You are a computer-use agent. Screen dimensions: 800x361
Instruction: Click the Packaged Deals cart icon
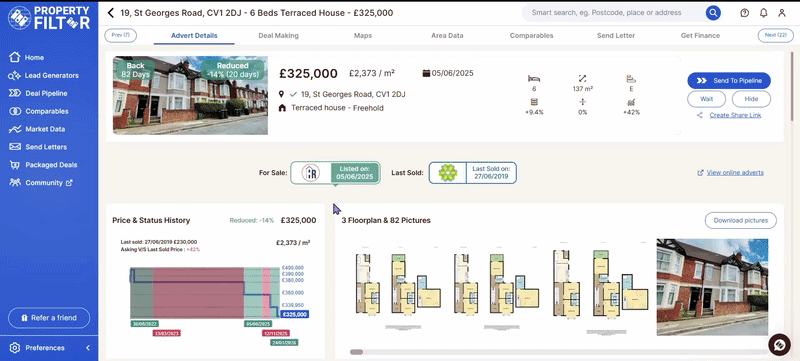click(x=15, y=165)
